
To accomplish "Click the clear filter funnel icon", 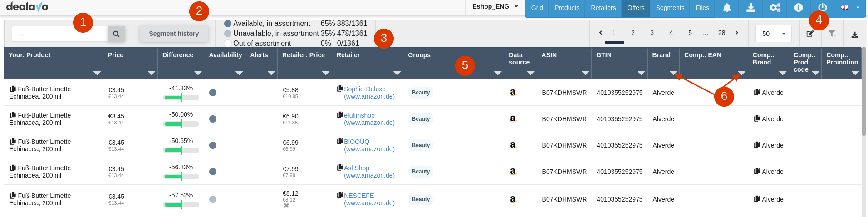I will click(832, 34).
